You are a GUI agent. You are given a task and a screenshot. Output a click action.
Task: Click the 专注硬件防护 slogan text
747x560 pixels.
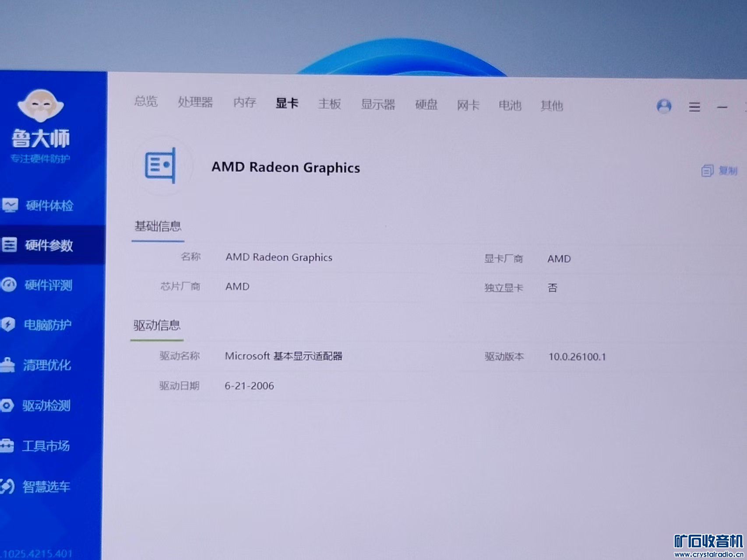(x=40, y=158)
